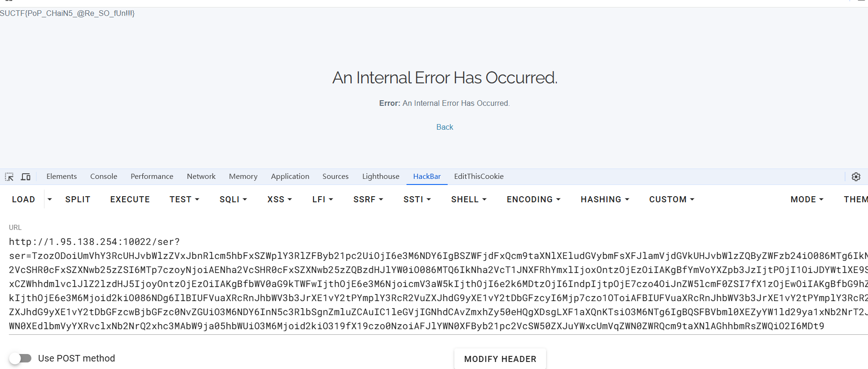
Task: Click the inspect element picker icon
Action: pos(9,177)
